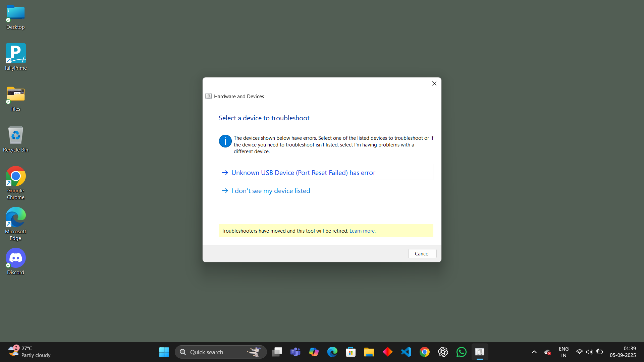Open the volume control in tray
This screenshot has width=644, height=362.
(x=589, y=352)
